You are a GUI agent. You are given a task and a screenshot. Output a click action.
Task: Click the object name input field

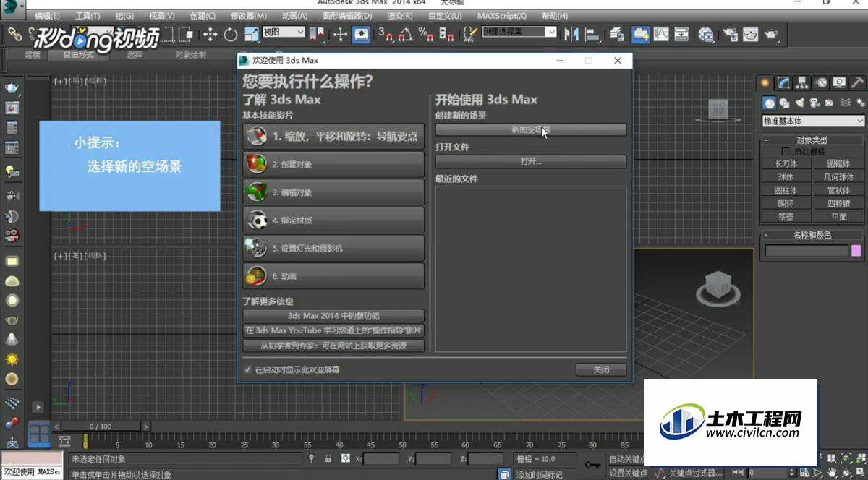click(806, 251)
